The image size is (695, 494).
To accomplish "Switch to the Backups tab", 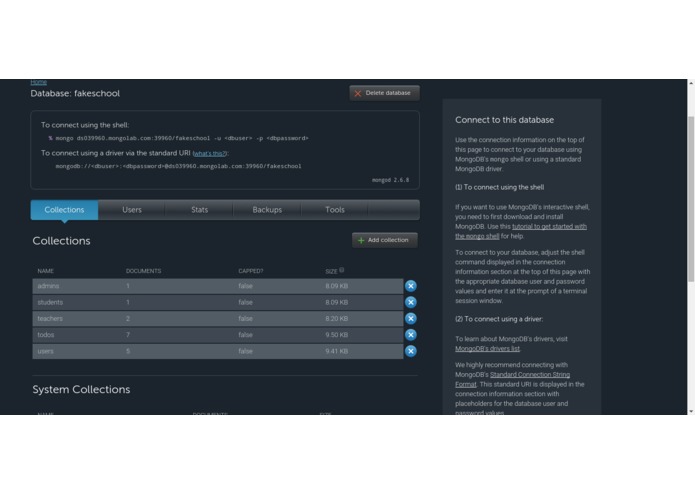I will point(267,210).
